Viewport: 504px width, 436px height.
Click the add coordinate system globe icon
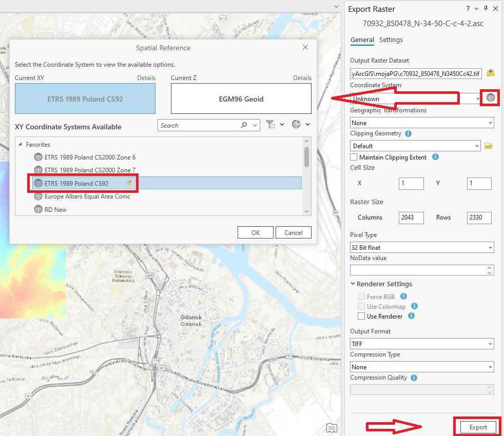tap(296, 125)
